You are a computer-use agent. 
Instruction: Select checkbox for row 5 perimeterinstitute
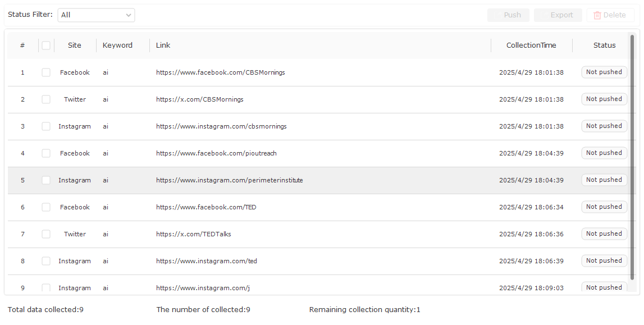click(46, 181)
